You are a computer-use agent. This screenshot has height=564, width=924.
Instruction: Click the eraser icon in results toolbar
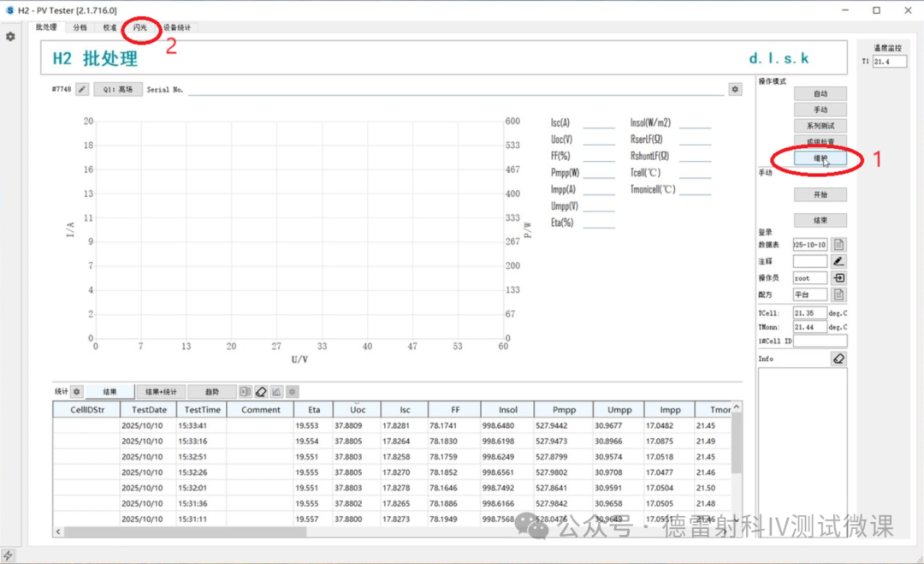pyautogui.click(x=261, y=392)
